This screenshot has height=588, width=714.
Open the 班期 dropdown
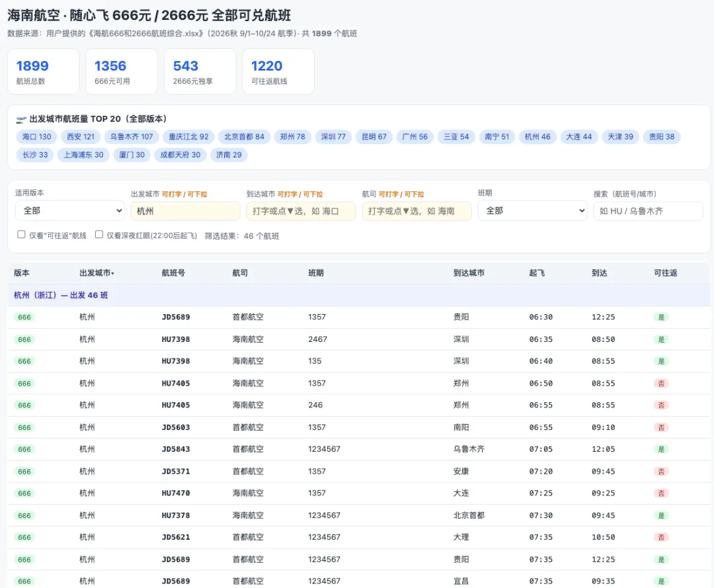532,211
